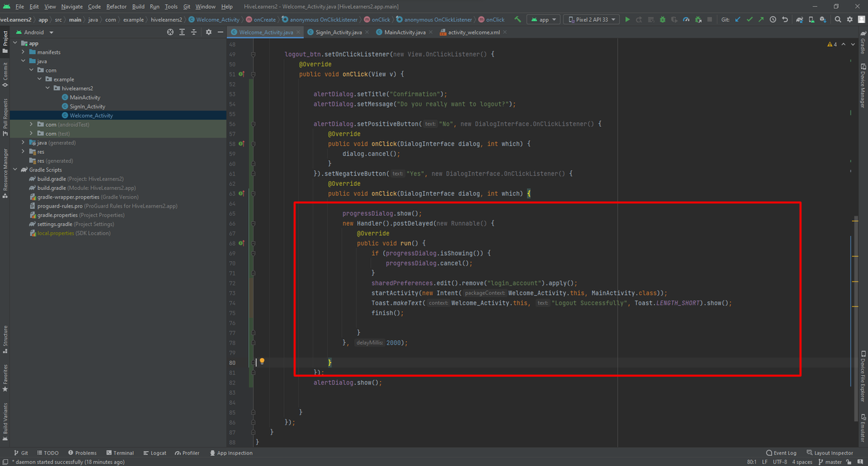
Task: Collapse the Gradle Scripts node
Action: pyautogui.click(x=15, y=170)
